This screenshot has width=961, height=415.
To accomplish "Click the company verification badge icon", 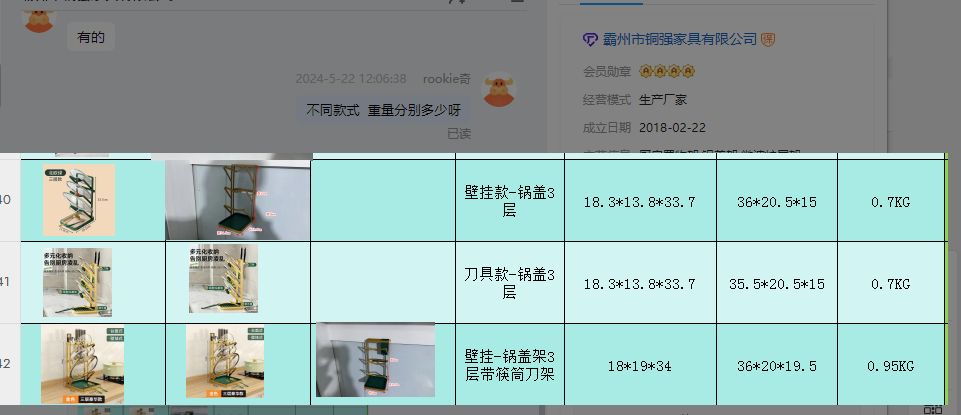I will click(590, 40).
